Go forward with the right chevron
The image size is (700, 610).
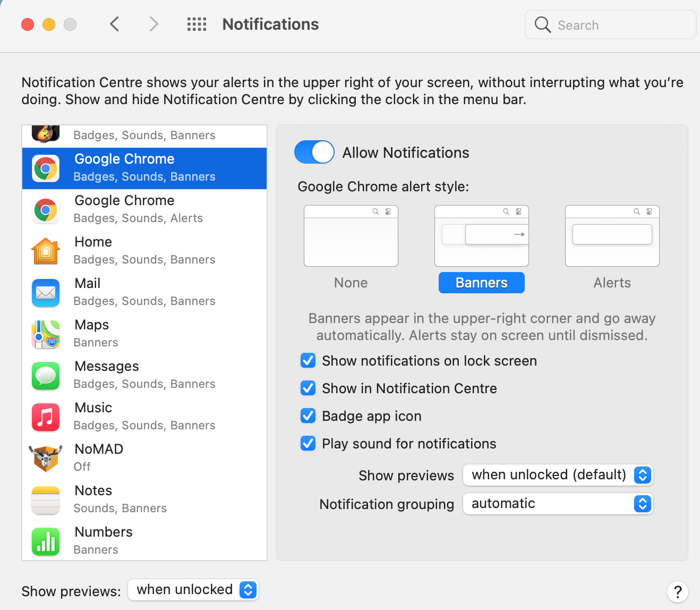tap(153, 24)
